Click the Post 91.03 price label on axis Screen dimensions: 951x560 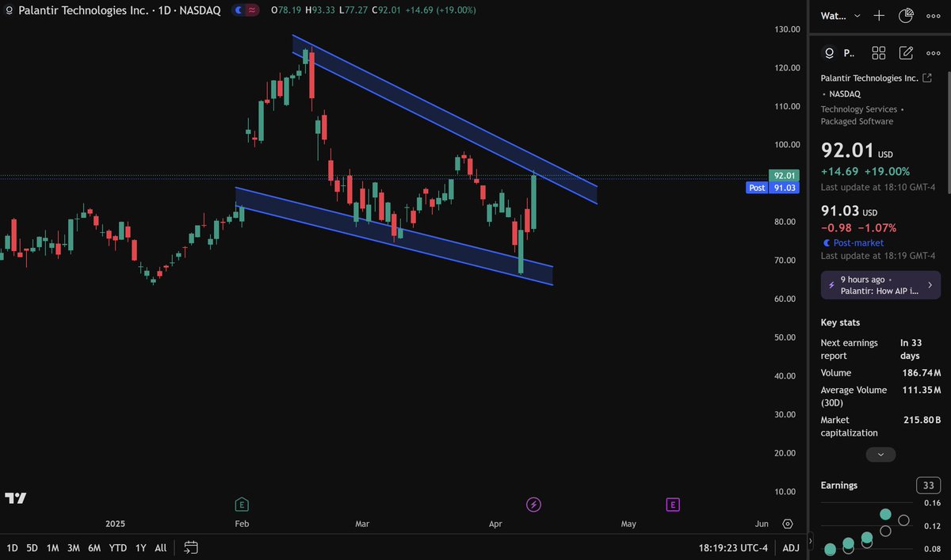click(773, 188)
